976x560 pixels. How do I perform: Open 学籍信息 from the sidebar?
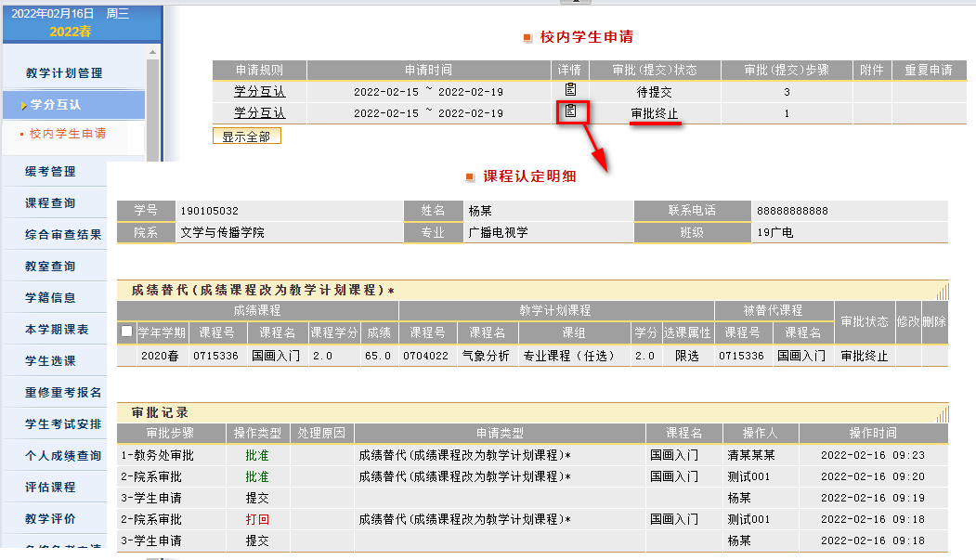point(50,298)
